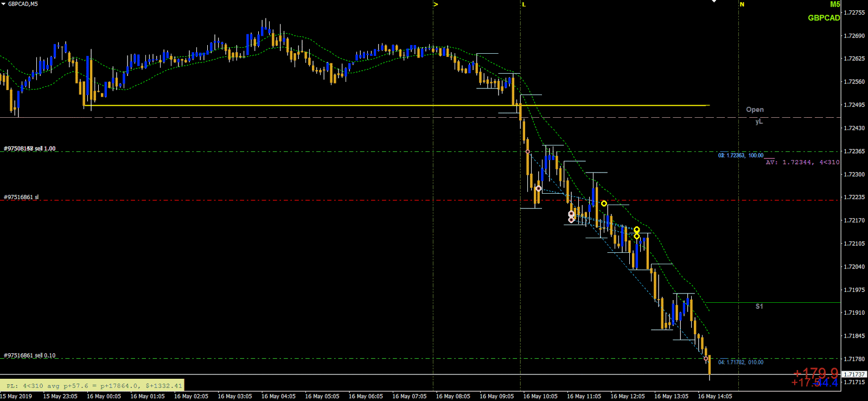The height and width of the screenshot is (401, 868).
Task: Select the pink entry circle at last candle
Action: tap(706, 359)
